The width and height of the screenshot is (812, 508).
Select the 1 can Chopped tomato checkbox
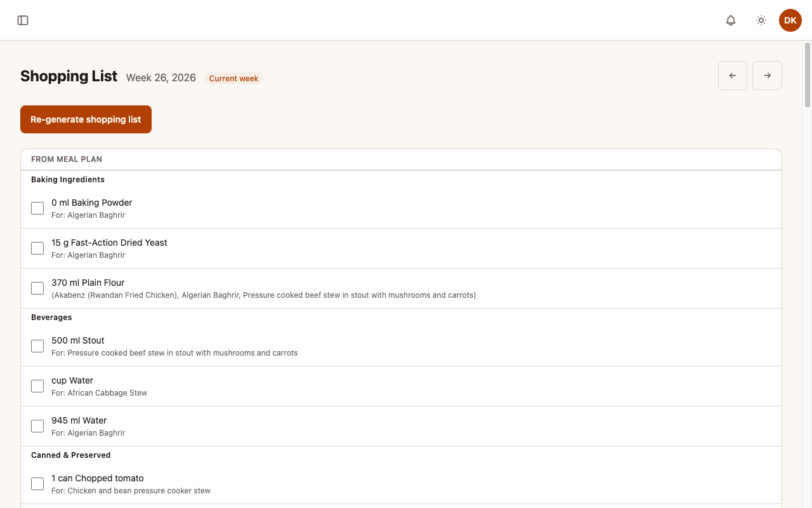coord(37,484)
